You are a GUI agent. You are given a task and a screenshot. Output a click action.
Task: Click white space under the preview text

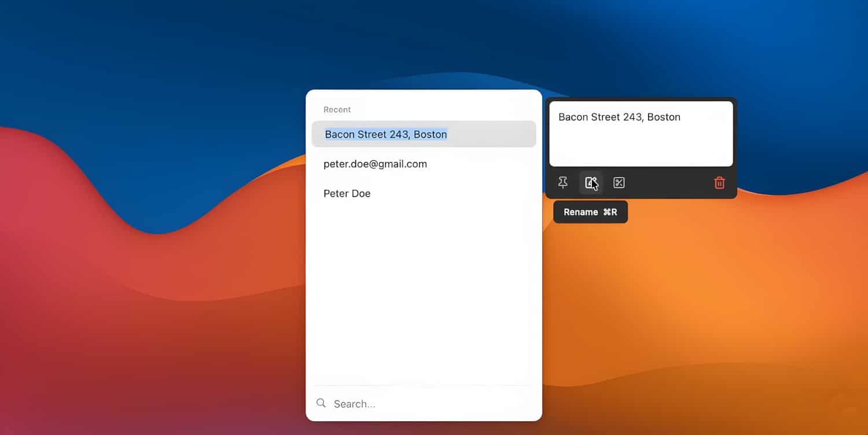click(x=641, y=148)
